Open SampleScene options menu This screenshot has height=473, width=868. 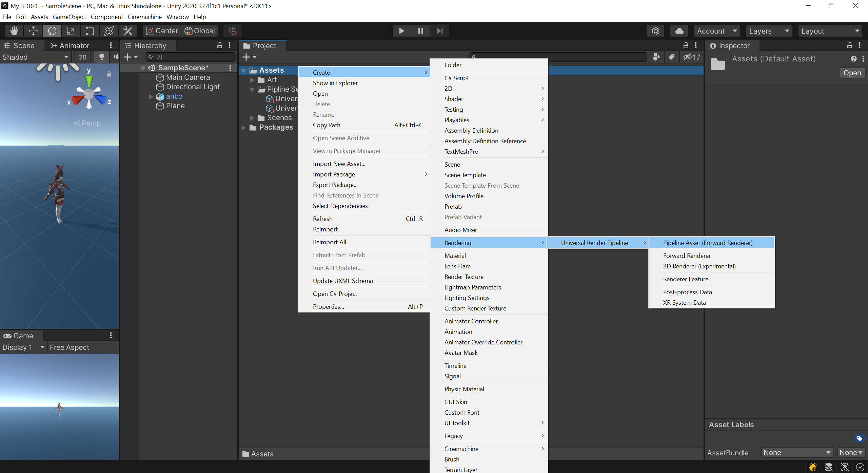230,68
